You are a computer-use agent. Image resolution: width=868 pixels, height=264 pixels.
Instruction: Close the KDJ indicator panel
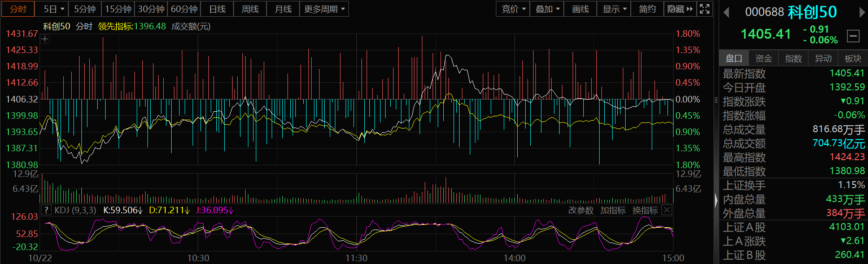(x=667, y=210)
